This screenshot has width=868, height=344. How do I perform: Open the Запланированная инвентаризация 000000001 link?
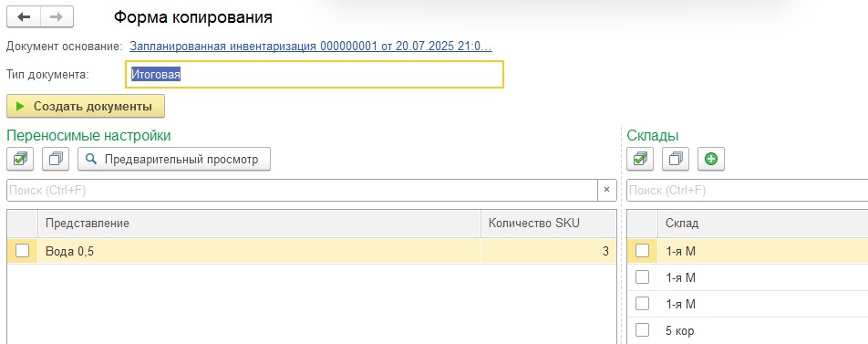pos(311,46)
